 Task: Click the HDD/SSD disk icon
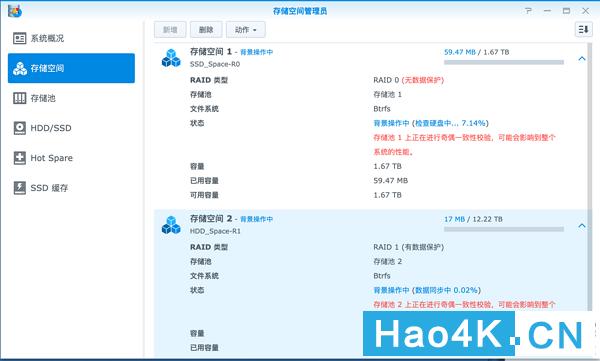(x=20, y=128)
